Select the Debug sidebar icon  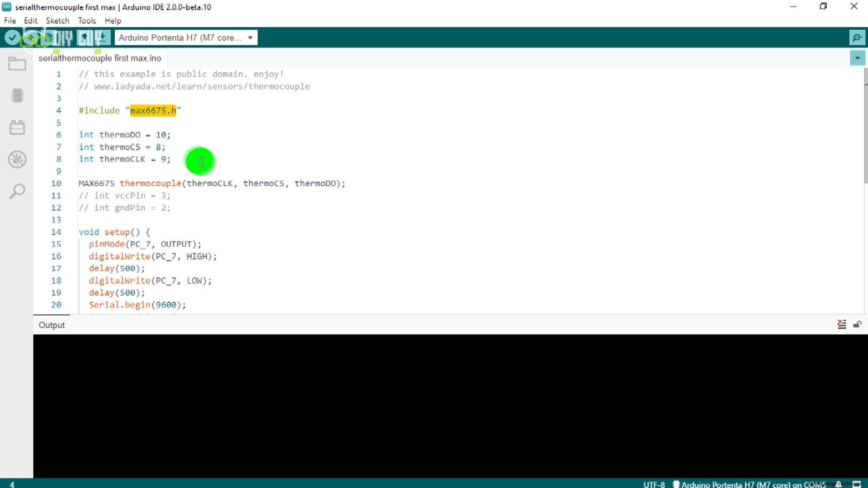(x=17, y=160)
